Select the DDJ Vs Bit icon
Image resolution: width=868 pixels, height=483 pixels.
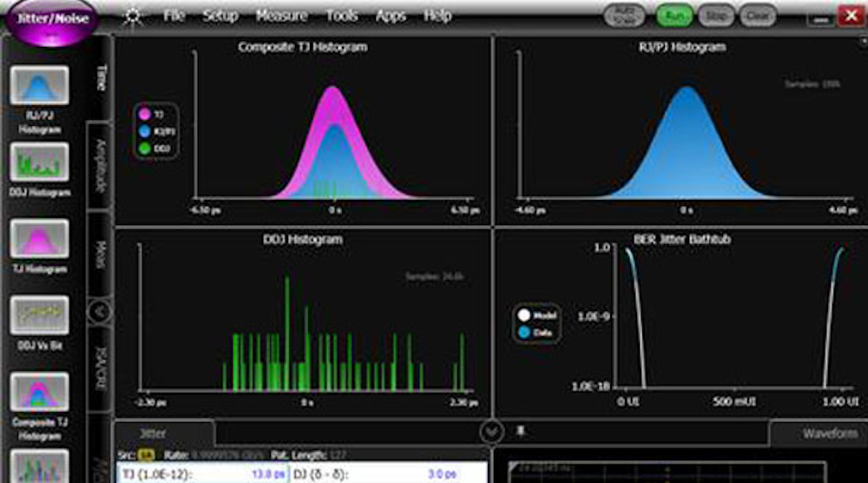coord(39,316)
